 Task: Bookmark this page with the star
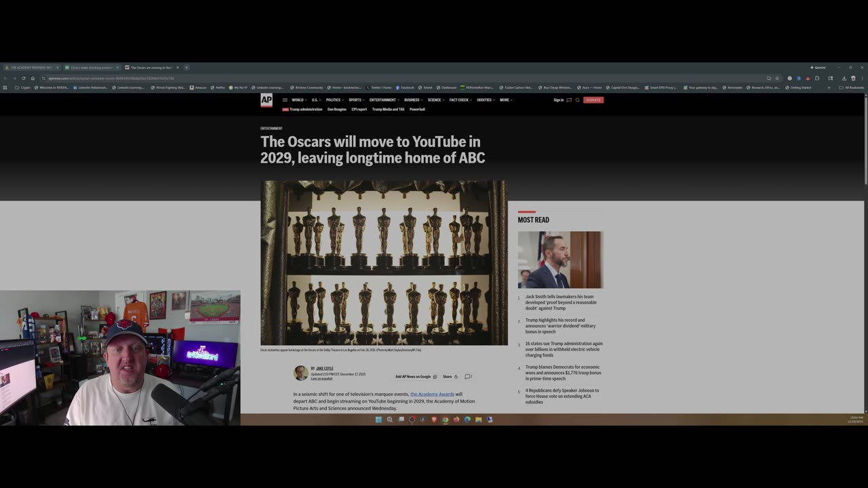[x=777, y=78]
